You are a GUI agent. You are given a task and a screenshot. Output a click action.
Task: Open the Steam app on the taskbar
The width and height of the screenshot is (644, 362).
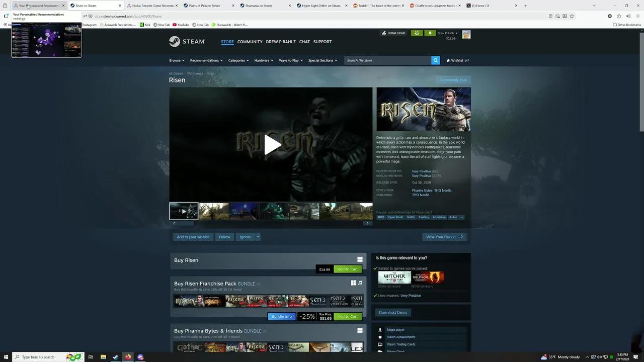coord(115,357)
